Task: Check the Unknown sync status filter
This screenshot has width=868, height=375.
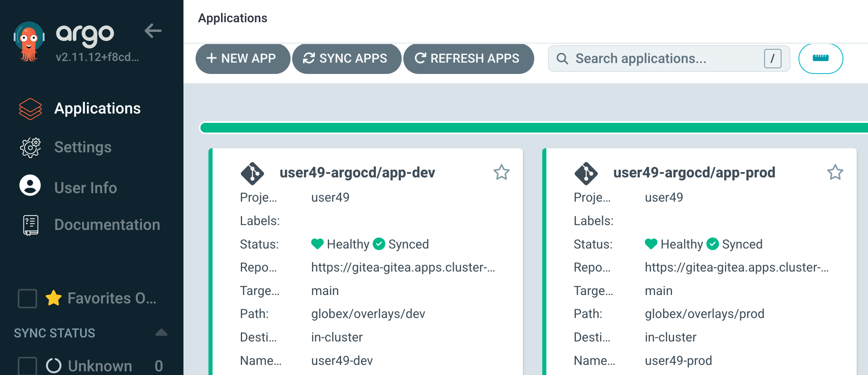Action: [x=27, y=366]
